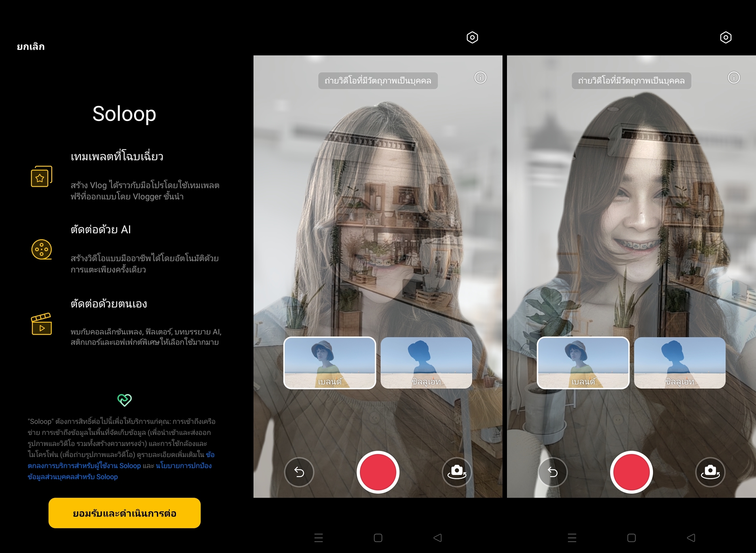Screen dimensions: 756x553
Task: Switch camera using flip icon in right screen
Action: click(x=710, y=472)
